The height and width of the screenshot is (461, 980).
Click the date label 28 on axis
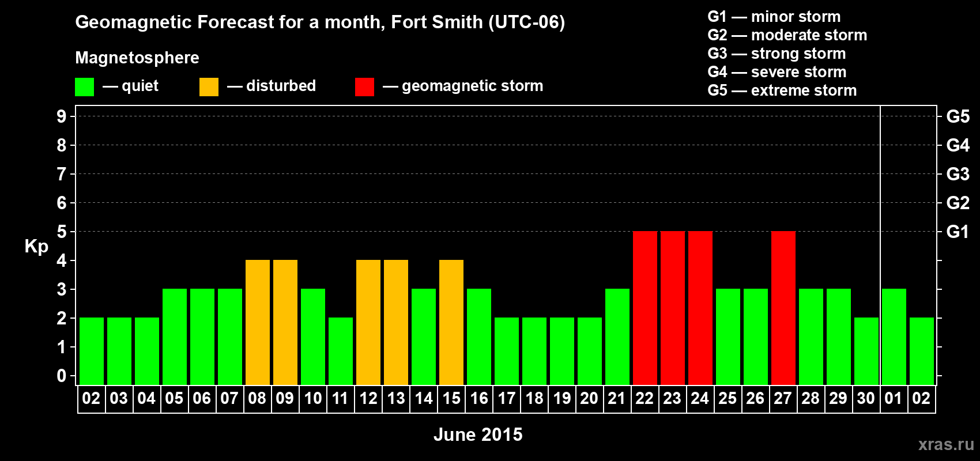click(811, 398)
